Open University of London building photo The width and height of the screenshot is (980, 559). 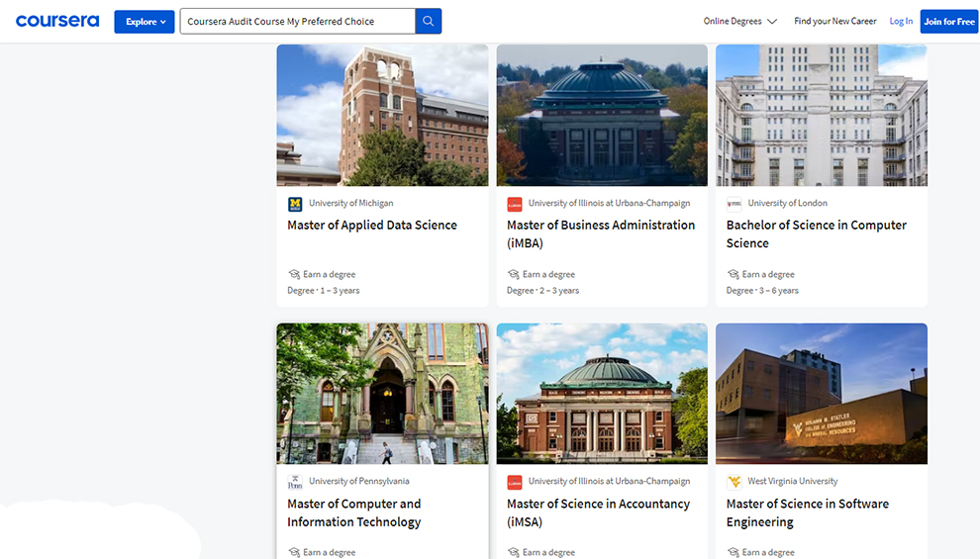pyautogui.click(x=822, y=115)
